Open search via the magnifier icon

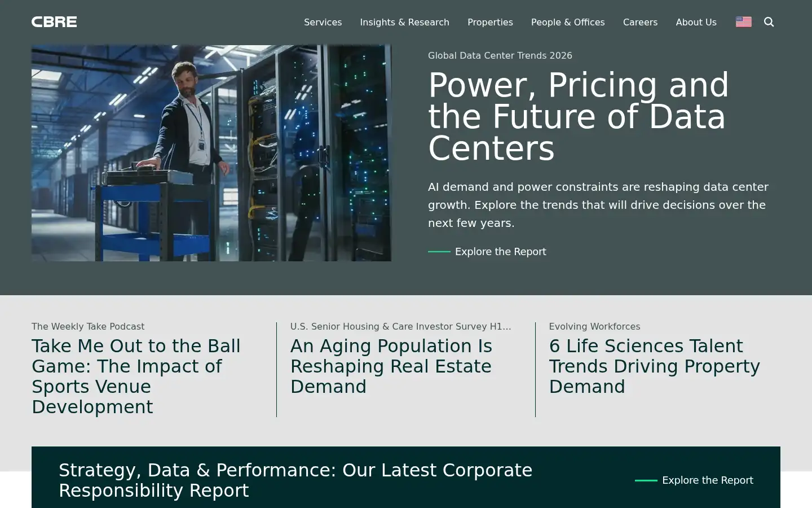[x=769, y=22]
